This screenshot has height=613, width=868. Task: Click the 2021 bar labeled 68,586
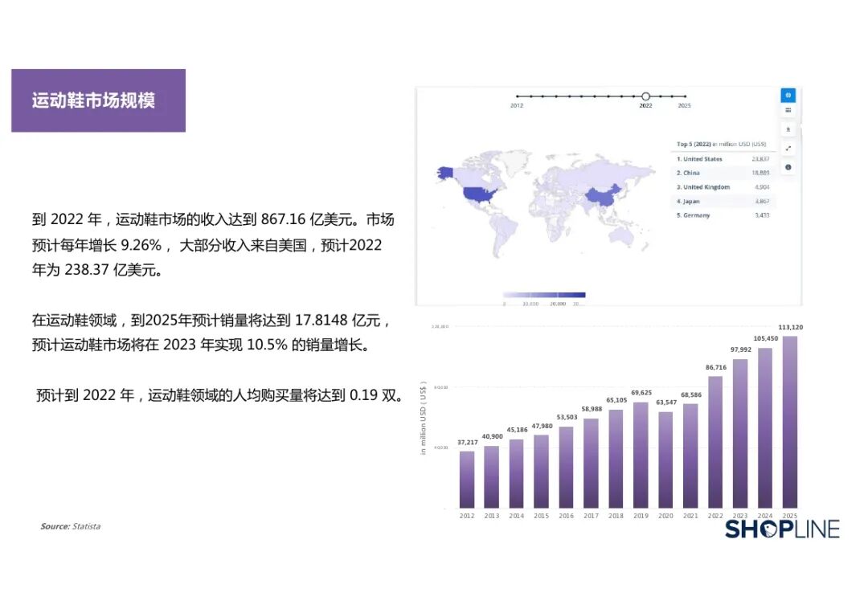(690, 456)
